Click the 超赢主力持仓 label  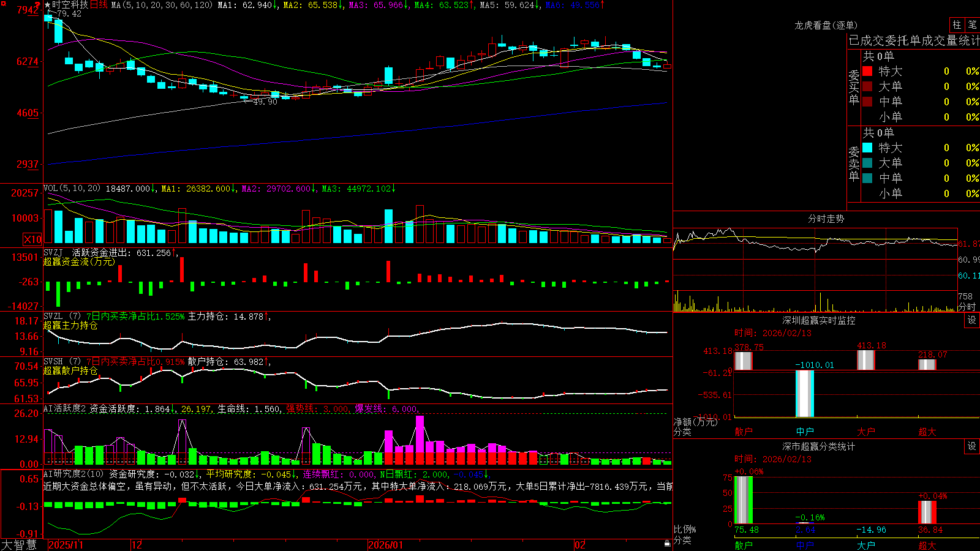tap(70, 325)
